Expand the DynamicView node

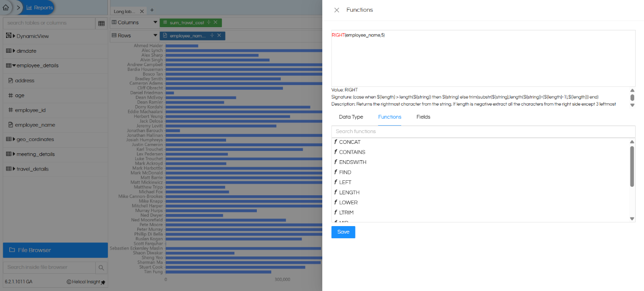pyautogui.click(x=14, y=36)
